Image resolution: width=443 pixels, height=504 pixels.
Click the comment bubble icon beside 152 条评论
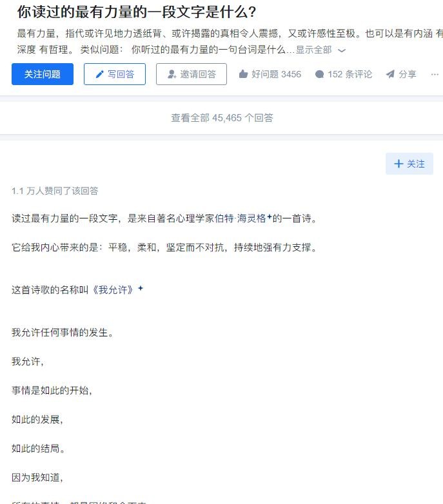tap(319, 74)
